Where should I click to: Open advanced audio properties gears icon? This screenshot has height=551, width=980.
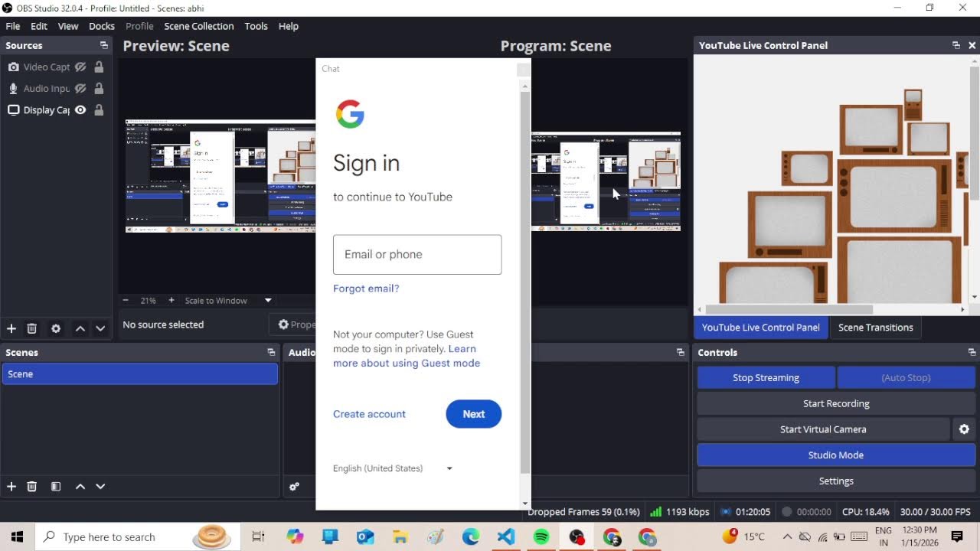(294, 486)
